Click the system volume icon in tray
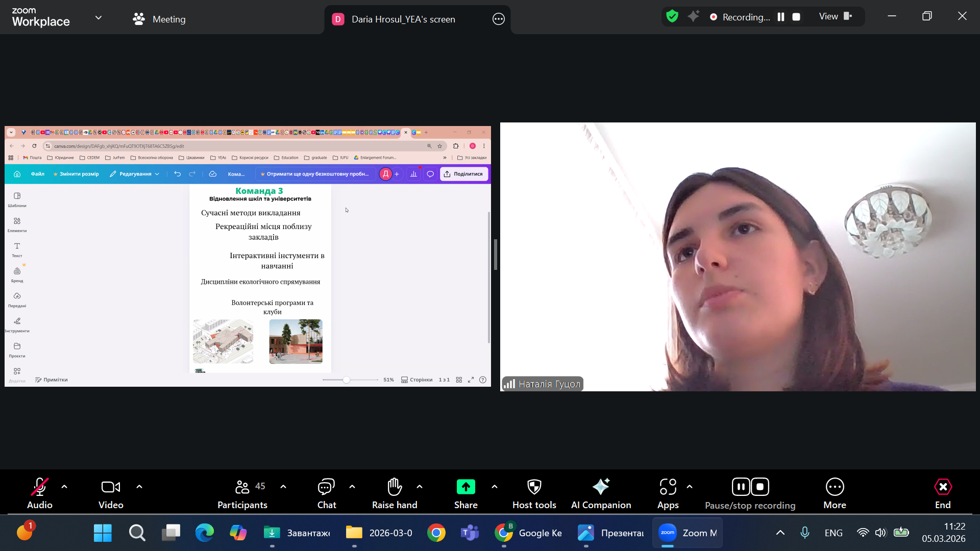This screenshot has height=551, width=980. click(880, 533)
